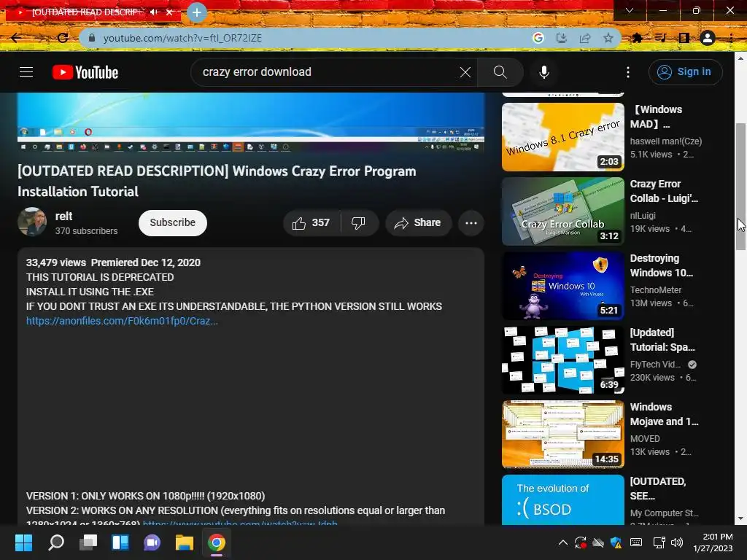Screen dimensions: 747x560
Task: Open the media controls icon
Action: coord(660,38)
